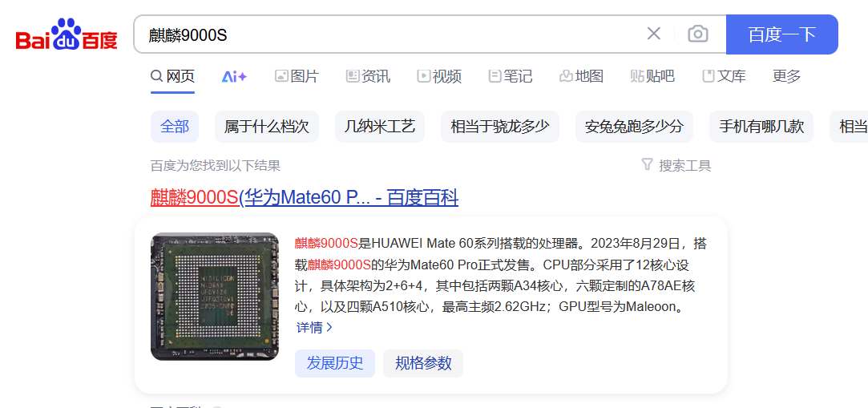868x408 pixels.
Task: Select the 网页 tab
Action: click(x=172, y=76)
